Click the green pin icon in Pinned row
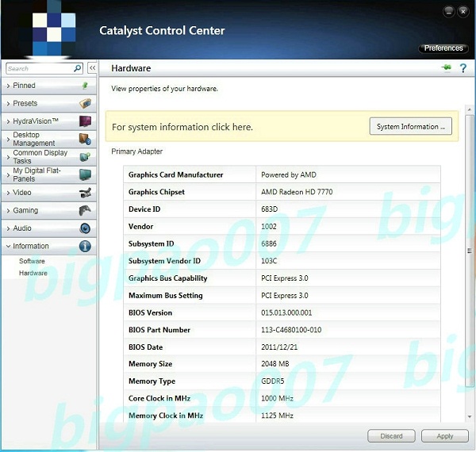 [85, 86]
